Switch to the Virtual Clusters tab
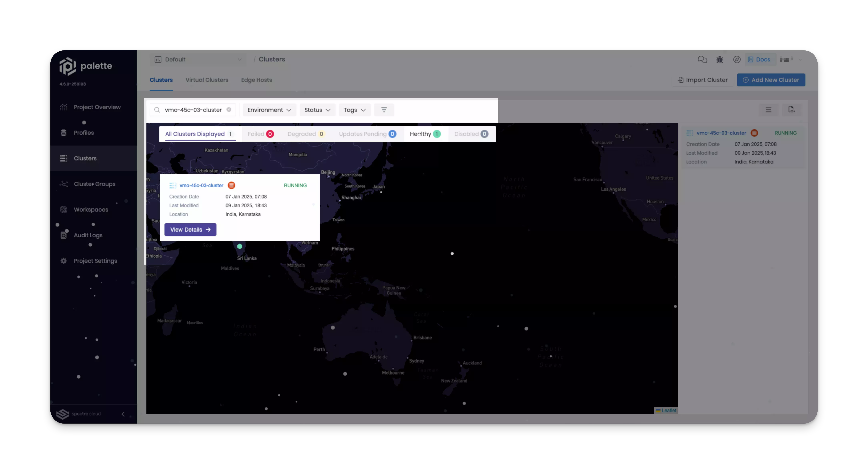The width and height of the screenshot is (868, 474). (207, 80)
